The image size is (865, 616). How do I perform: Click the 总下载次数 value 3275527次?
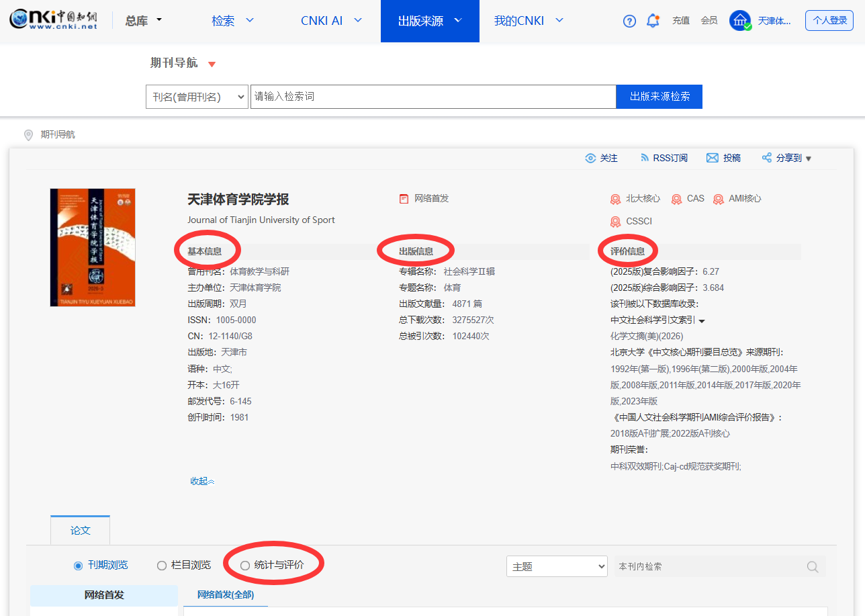[473, 320]
